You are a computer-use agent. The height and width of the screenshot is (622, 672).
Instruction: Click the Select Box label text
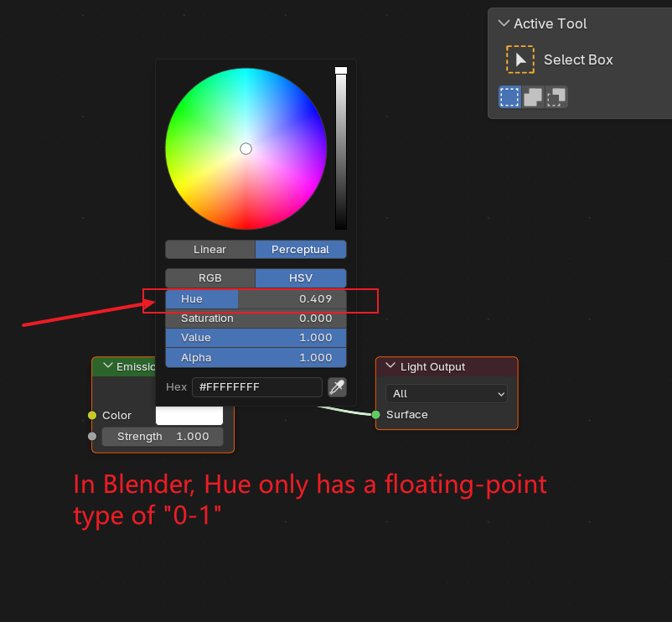[x=578, y=60]
